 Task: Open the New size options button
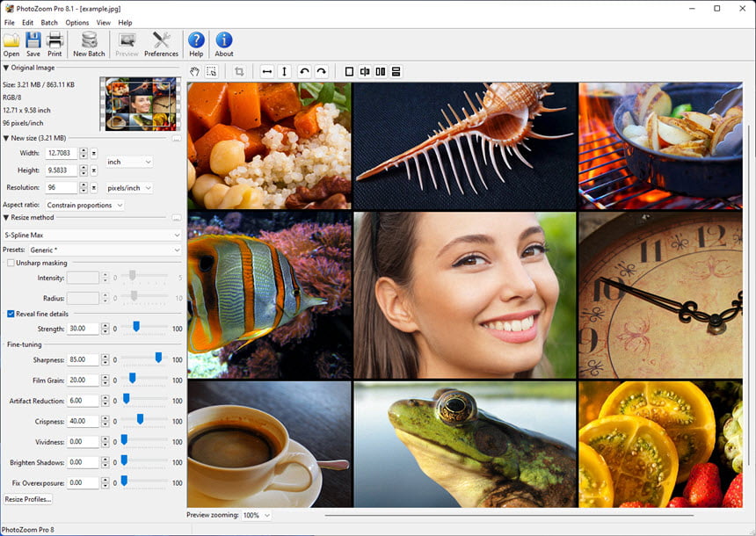(177, 138)
